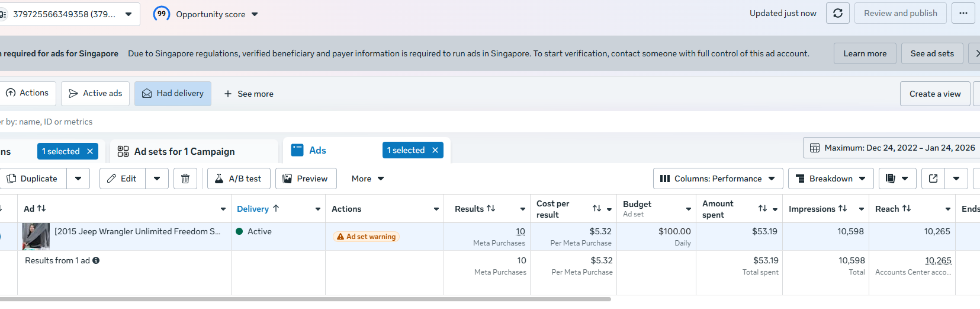Open the three-dots more options menu
The height and width of the screenshot is (309, 980).
click(x=963, y=13)
